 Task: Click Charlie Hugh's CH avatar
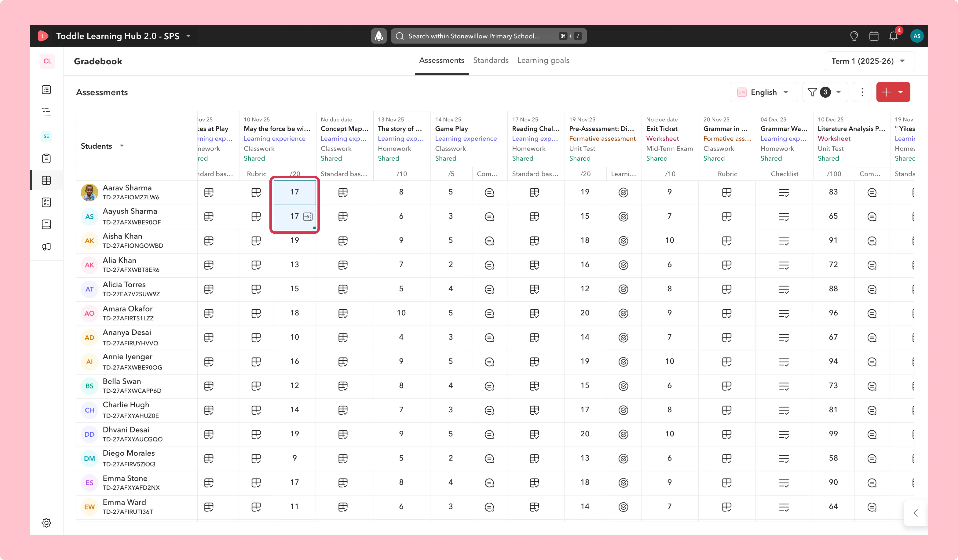coord(89,410)
